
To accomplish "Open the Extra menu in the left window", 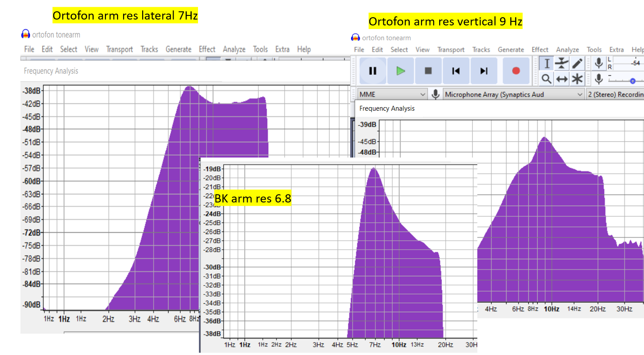I will [282, 49].
